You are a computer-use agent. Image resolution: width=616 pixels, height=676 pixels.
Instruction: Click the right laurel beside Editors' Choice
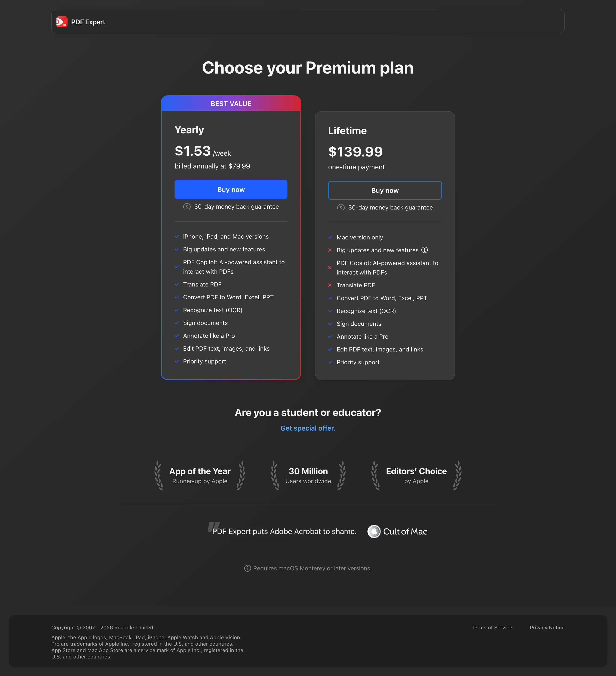pyautogui.click(x=457, y=475)
